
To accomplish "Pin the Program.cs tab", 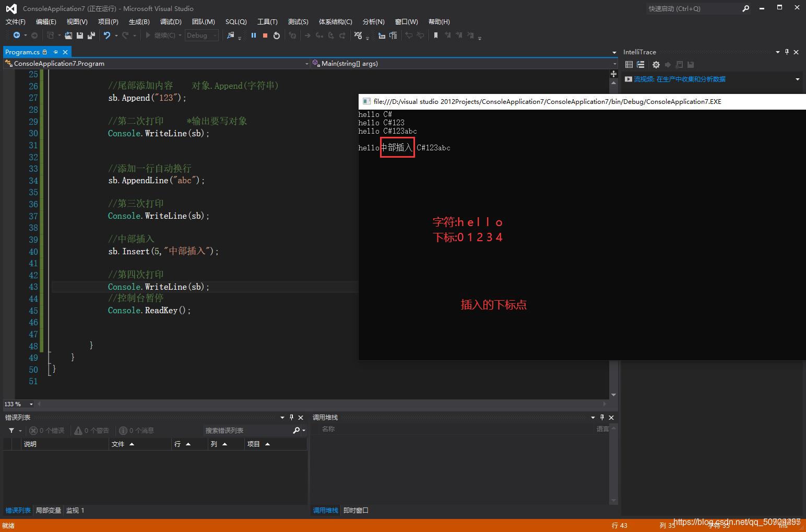I will tap(56, 52).
